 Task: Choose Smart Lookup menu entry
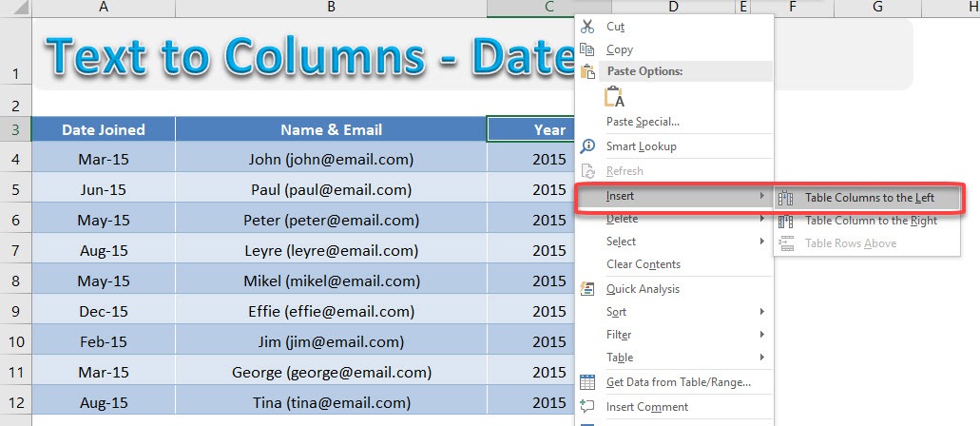tap(674, 146)
